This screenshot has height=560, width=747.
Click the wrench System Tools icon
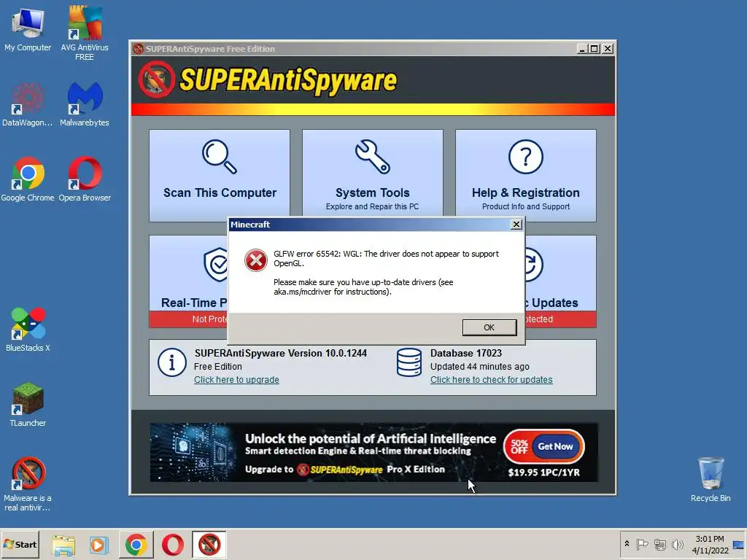tap(373, 157)
